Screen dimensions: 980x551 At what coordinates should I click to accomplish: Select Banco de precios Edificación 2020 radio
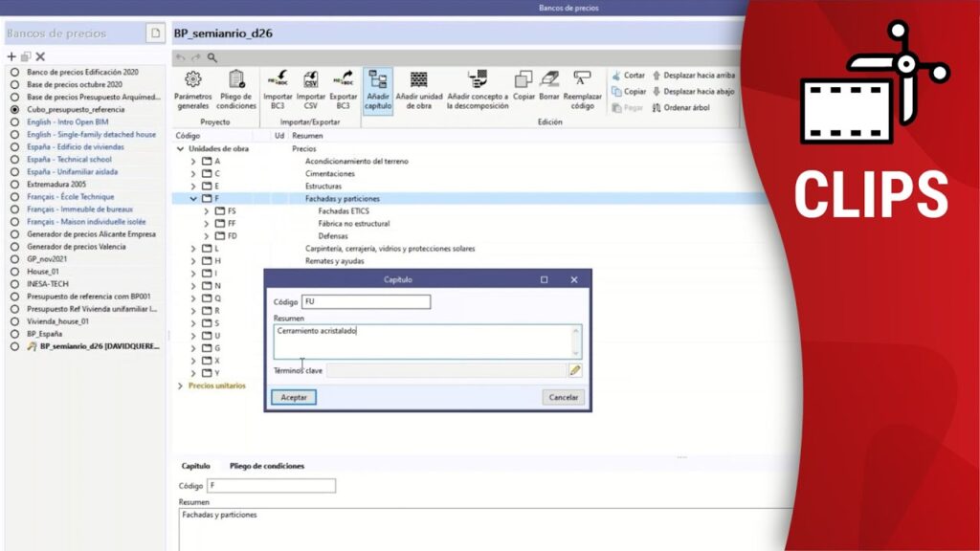tap(14, 72)
